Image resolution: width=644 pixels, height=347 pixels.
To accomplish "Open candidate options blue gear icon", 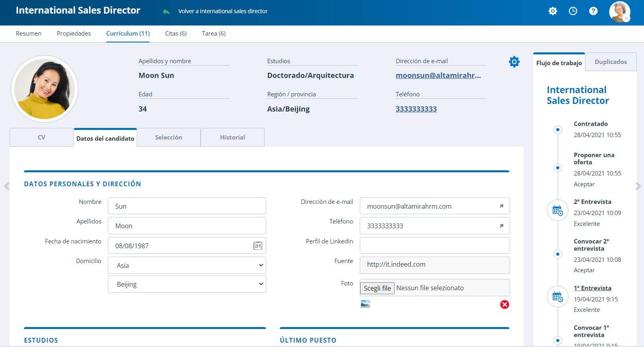I will tap(514, 62).
